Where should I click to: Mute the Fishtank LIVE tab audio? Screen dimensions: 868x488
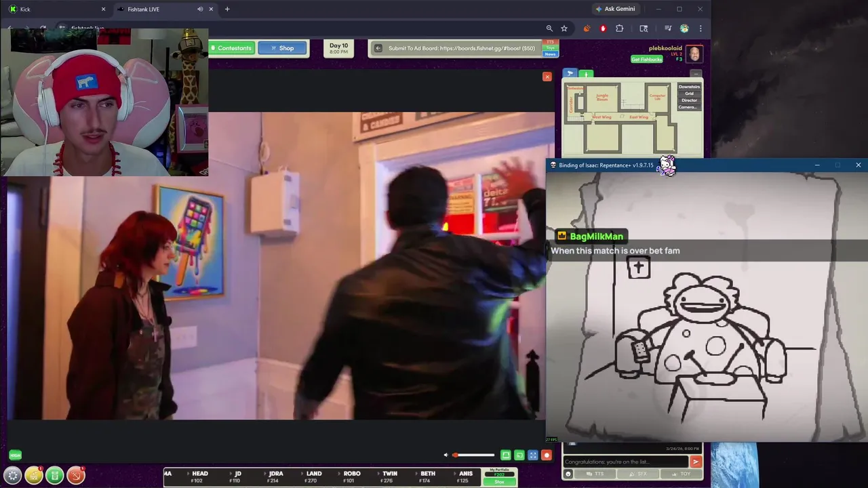(200, 9)
